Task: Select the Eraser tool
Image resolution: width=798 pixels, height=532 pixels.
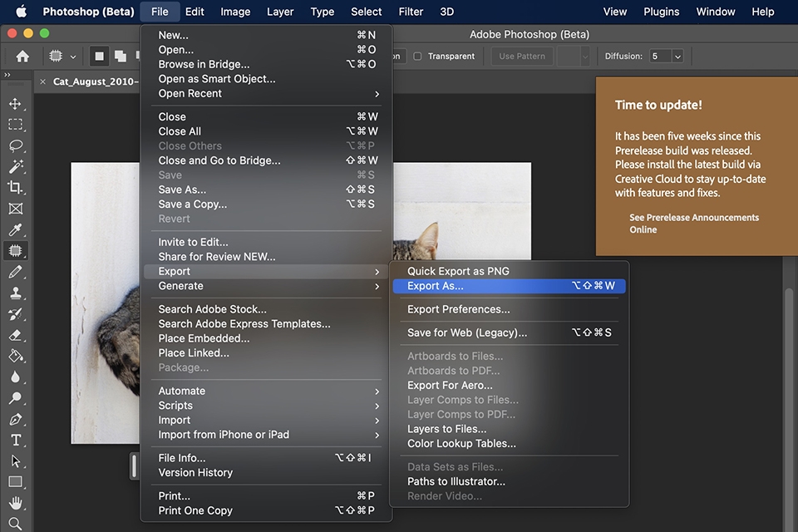Action: (x=15, y=335)
